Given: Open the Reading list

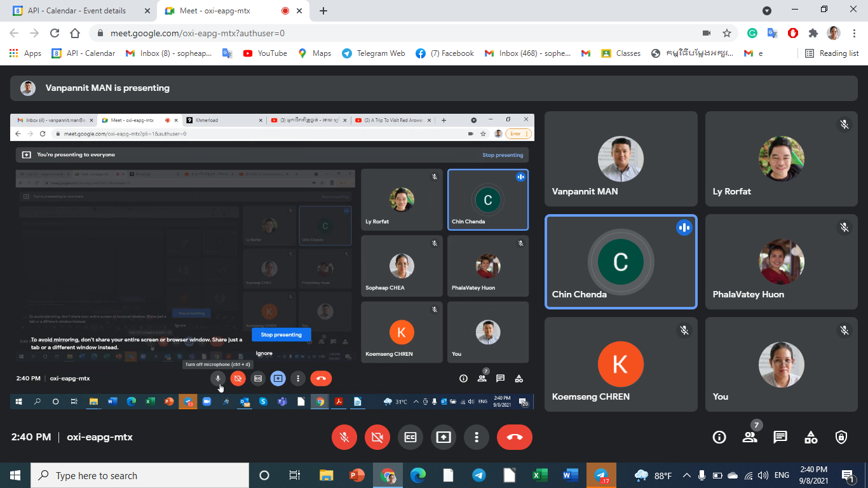Looking at the screenshot, I should coord(832,53).
